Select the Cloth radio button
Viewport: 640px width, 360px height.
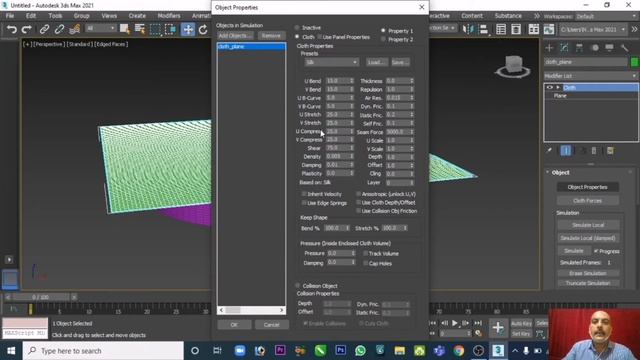tap(297, 37)
